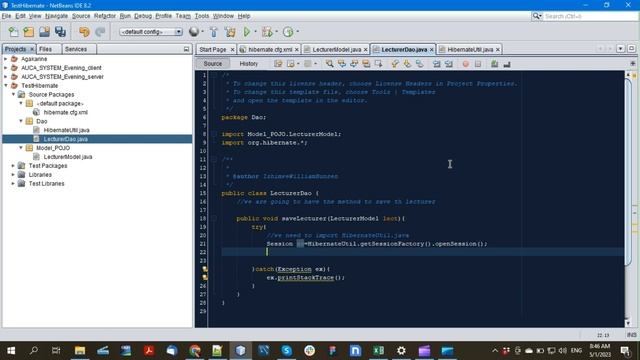This screenshot has height=360, width=640.
Task: Click the New Project toolbar icon
Action: (29, 32)
